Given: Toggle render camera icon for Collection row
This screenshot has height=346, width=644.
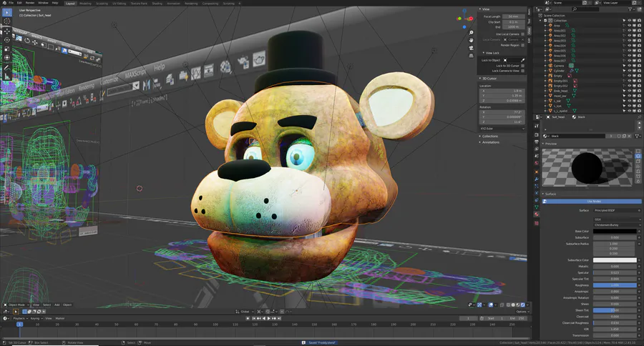Looking at the screenshot, I should (639, 21).
